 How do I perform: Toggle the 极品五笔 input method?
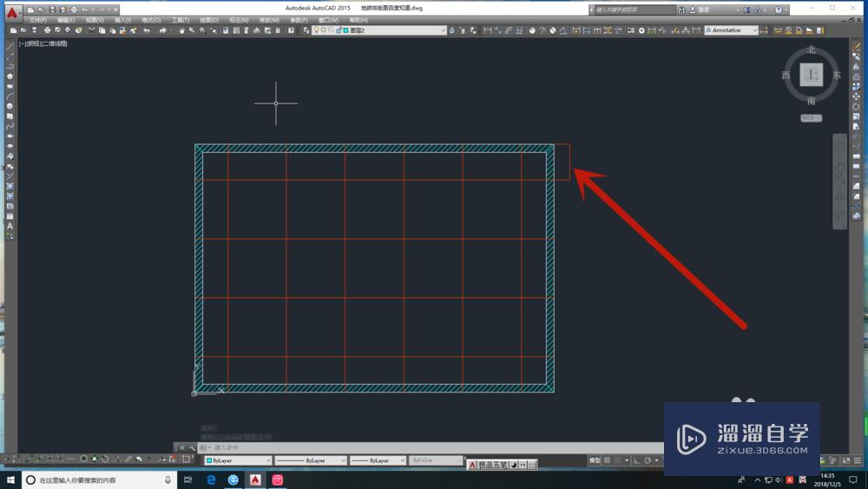(x=493, y=465)
